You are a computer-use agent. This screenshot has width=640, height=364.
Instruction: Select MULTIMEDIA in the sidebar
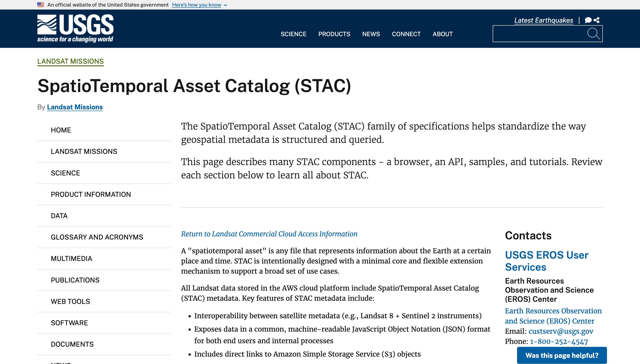click(104, 258)
